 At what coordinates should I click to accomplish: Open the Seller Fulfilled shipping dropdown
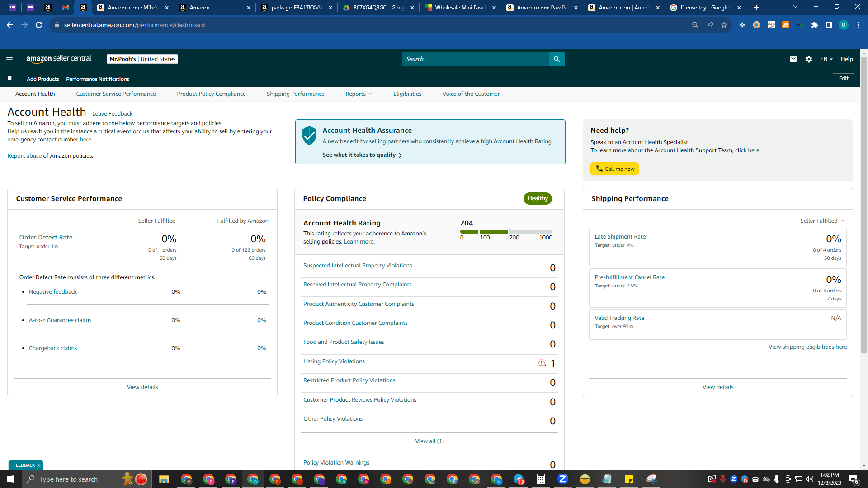point(822,221)
